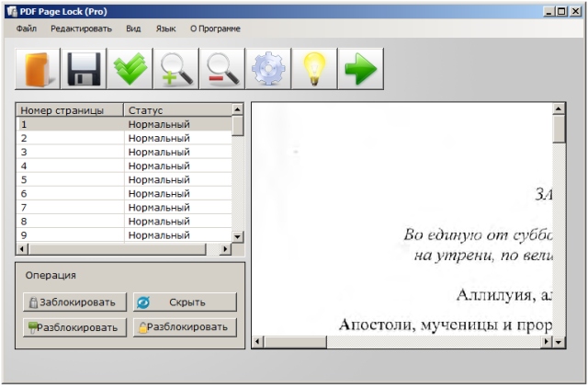Minimize the PDF Page Lock window

point(549,12)
